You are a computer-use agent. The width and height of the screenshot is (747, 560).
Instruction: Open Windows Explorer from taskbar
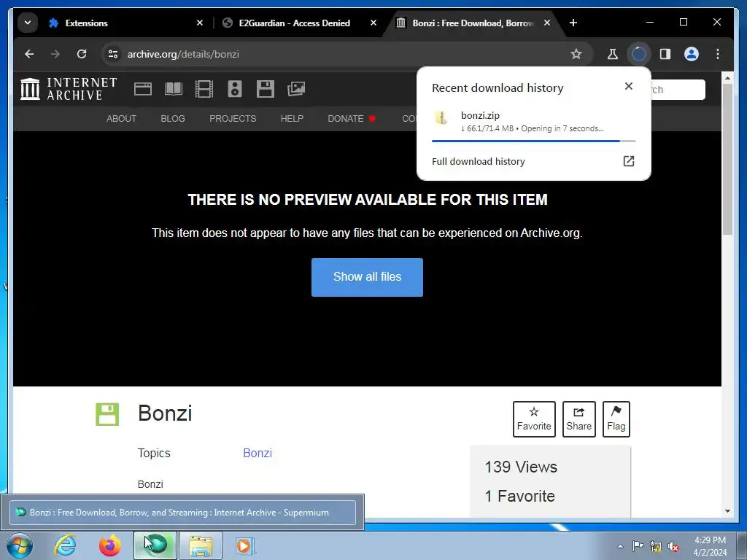[201, 545]
